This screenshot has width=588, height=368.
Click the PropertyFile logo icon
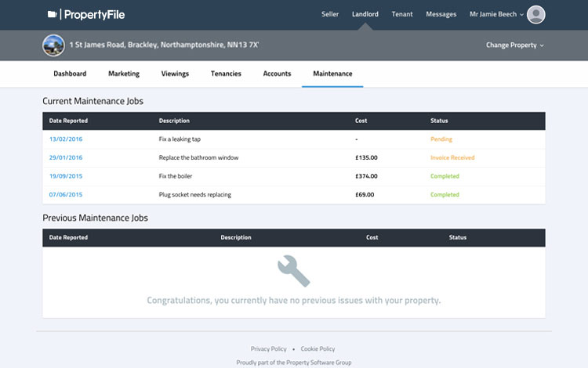coord(52,14)
